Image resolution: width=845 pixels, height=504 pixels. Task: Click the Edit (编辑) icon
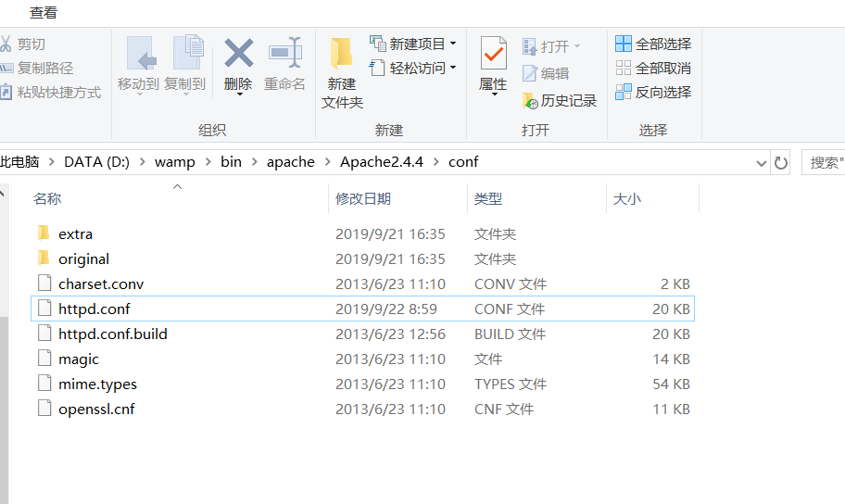[530, 73]
